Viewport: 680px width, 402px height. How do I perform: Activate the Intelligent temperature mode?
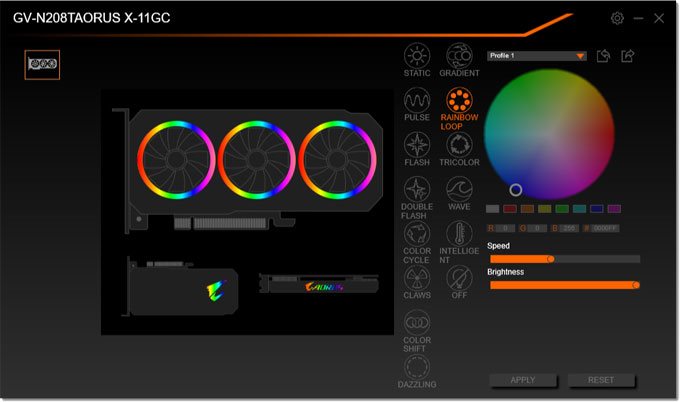pos(459,234)
